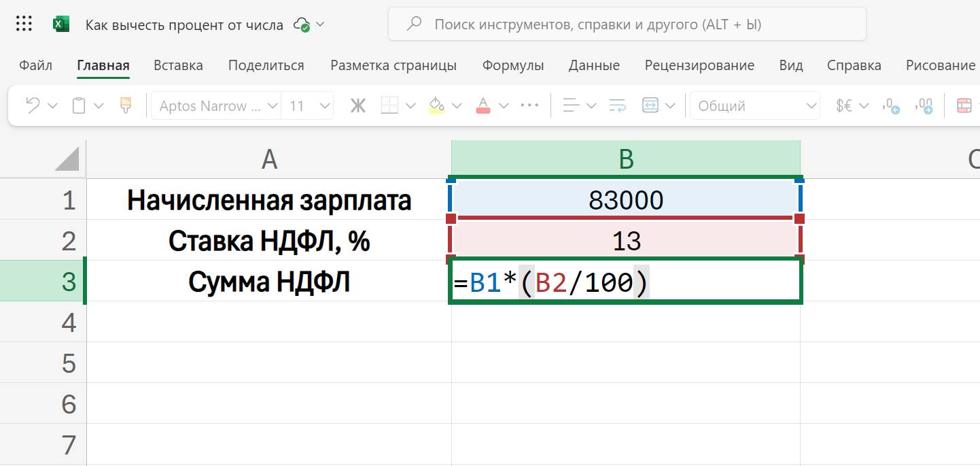Click the search tools and help box
This screenshot has width=980, height=466.
click(x=627, y=24)
